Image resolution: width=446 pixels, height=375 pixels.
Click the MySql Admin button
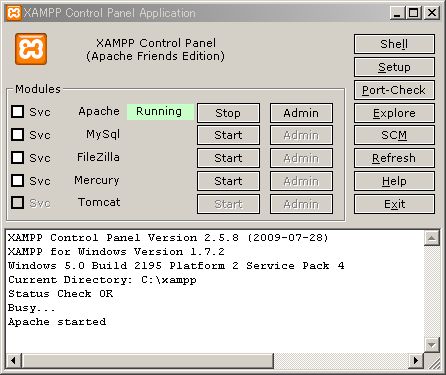301,135
